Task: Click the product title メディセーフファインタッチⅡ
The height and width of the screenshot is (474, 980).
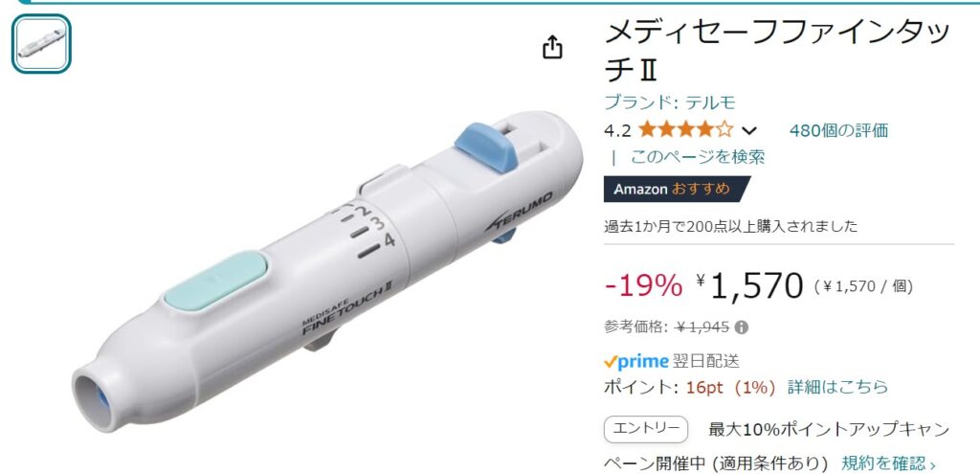Action: click(x=777, y=52)
